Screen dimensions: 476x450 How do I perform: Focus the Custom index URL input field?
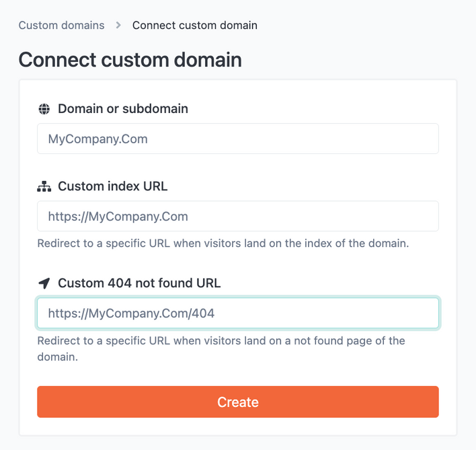pyautogui.click(x=238, y=216)
